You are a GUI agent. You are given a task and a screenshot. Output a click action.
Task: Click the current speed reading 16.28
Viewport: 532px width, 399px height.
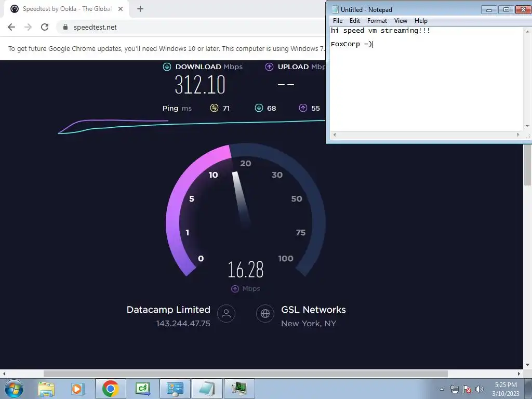pos(246,270)
